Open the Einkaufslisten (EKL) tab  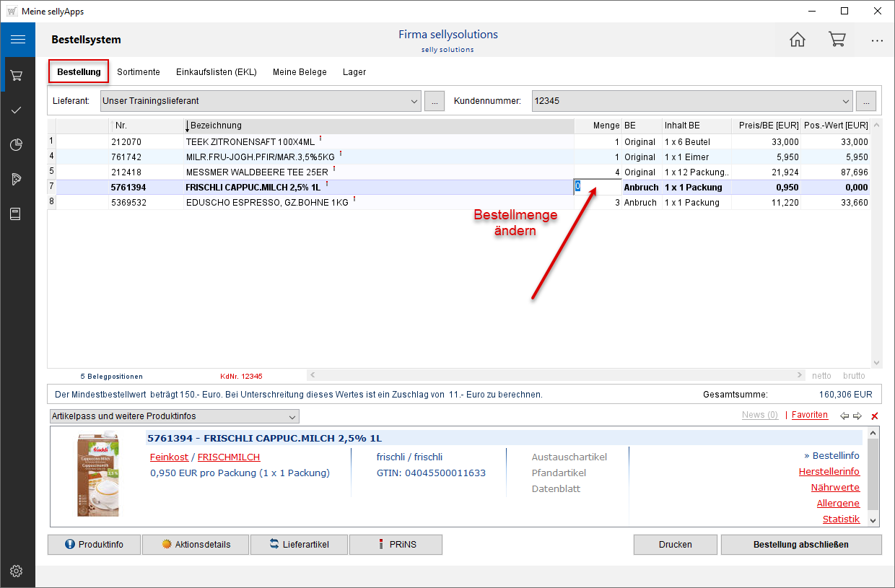[217, 72]
